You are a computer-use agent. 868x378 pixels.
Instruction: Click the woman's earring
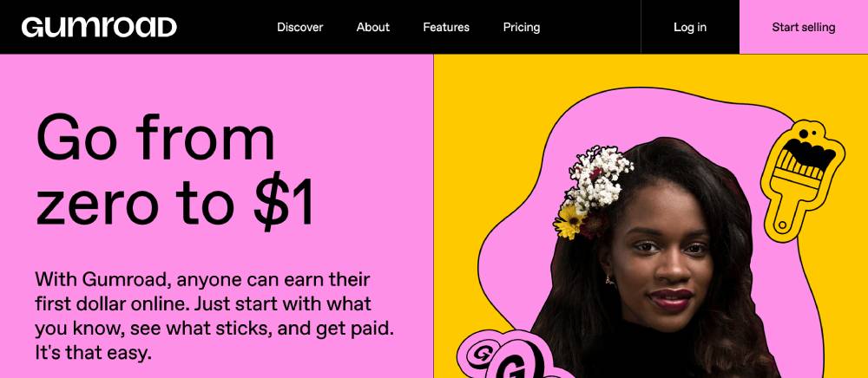tap(609, 280)
